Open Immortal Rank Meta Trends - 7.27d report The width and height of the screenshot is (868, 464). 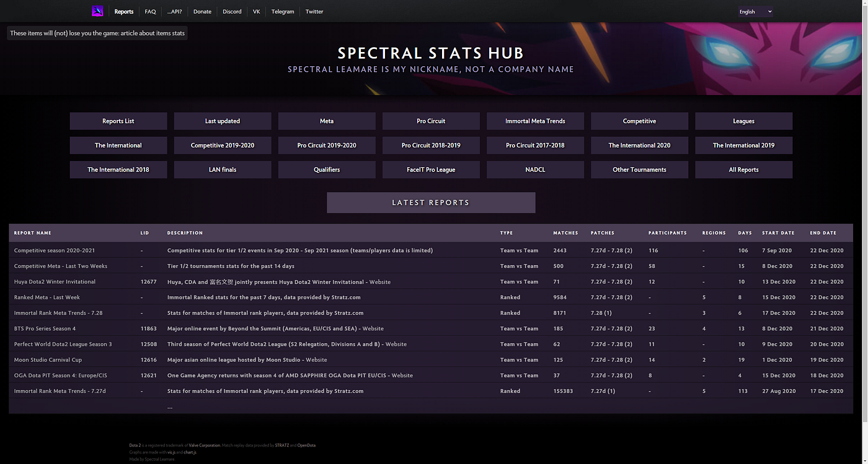(x=60, y=391)
